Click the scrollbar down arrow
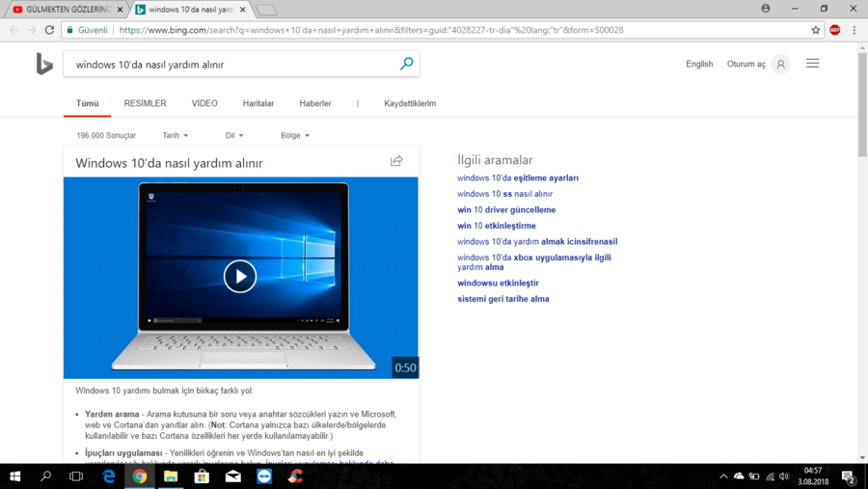The image size is (868, 489). (862, 458)
